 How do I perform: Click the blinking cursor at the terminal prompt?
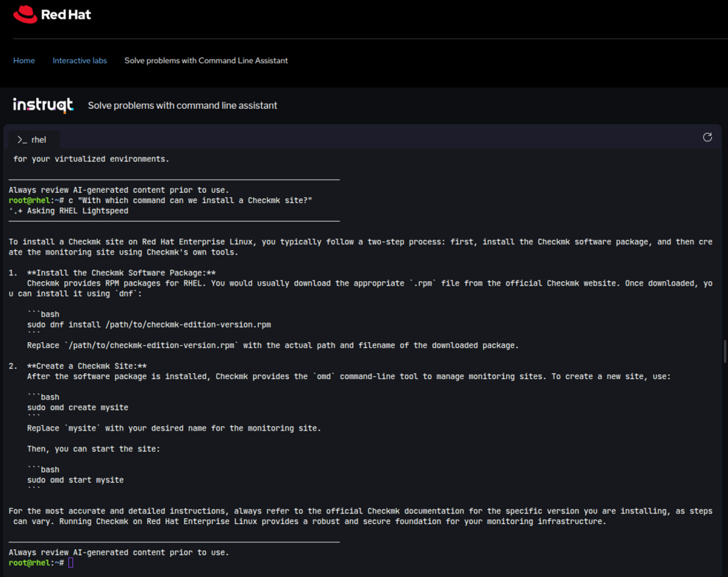(x=71, y=562)
